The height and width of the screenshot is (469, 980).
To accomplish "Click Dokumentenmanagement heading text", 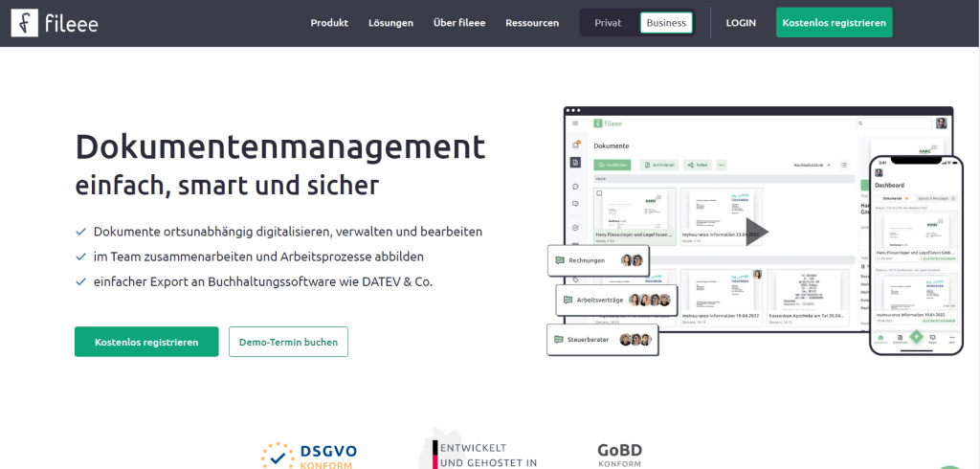I will tap(280, 147).
